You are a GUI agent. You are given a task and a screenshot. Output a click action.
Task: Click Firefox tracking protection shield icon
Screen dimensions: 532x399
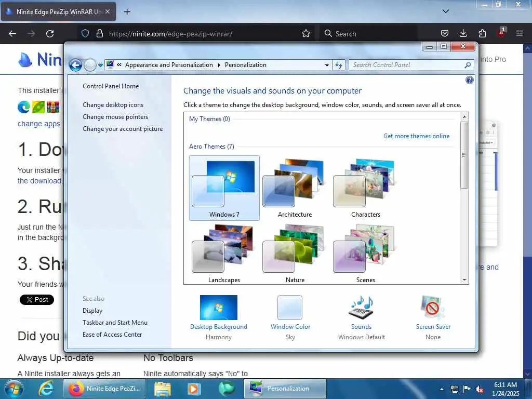[x=85, y=33]
